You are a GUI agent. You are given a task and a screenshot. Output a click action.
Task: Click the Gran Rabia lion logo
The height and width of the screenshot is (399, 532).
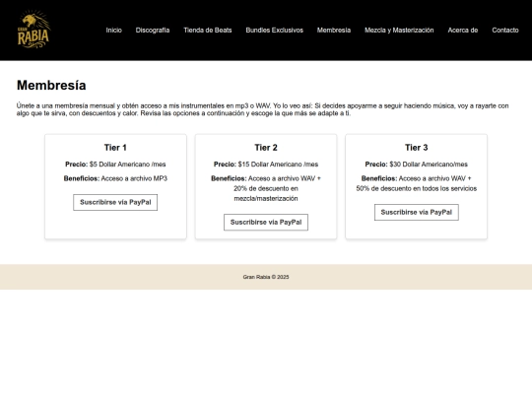coord(33,30)
